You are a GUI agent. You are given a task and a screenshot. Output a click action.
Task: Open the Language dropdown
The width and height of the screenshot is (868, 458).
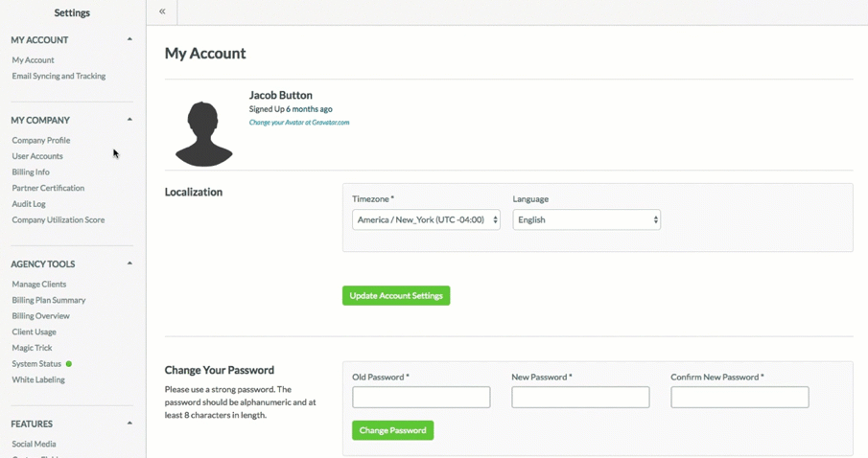(586, 219)
